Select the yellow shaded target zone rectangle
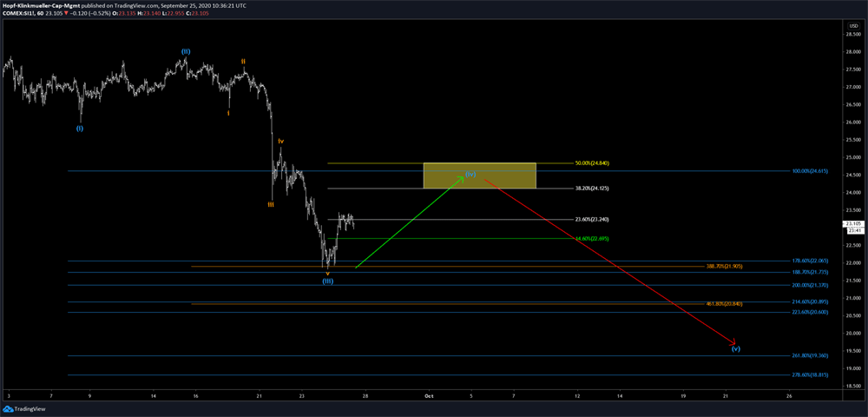The height and width of the screenshot is (417, 868). click(479, 175)
